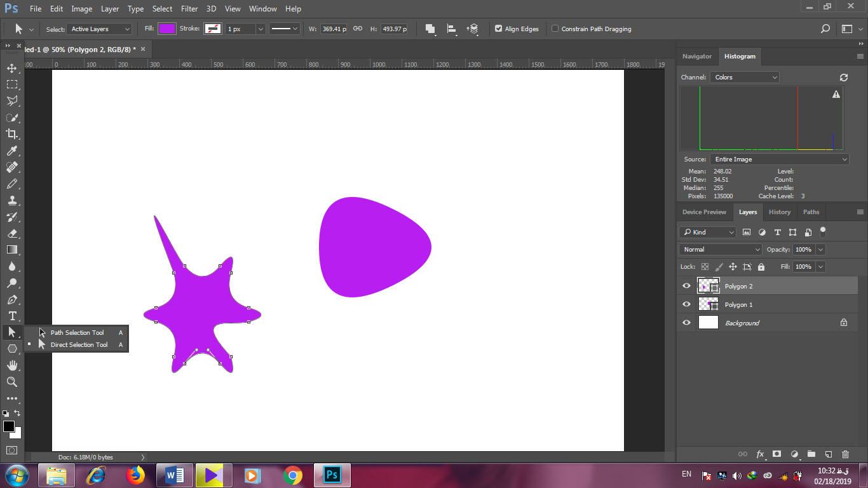Click the Photoshop search icon
Viewport: 868px width, 488px height.
tap(825, 29)
